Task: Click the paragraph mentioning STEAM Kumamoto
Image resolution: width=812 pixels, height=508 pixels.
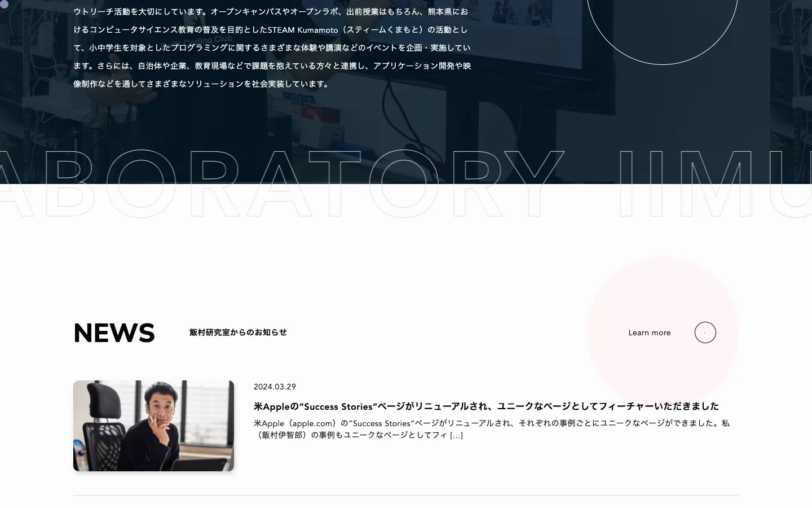Action: pos(272,47)
